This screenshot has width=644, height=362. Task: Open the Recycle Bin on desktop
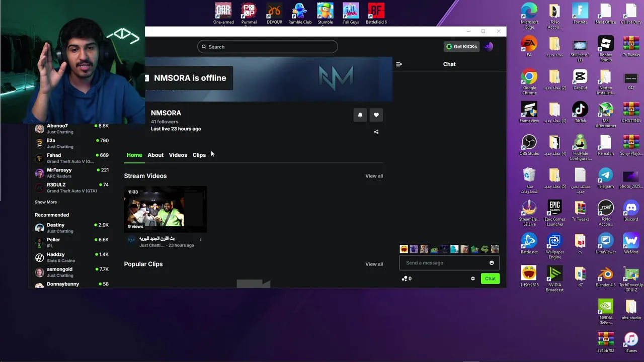529,180
